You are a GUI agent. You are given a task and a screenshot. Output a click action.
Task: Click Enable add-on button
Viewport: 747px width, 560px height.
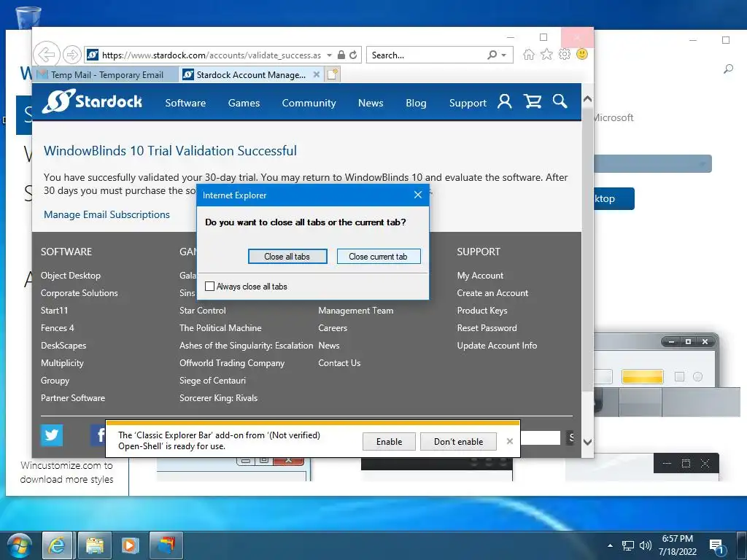click(x=389, y=441)
